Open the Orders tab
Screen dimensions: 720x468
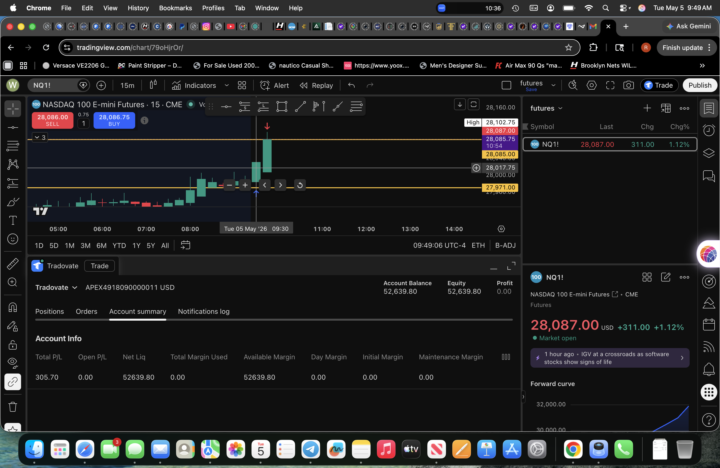[86, 311]
